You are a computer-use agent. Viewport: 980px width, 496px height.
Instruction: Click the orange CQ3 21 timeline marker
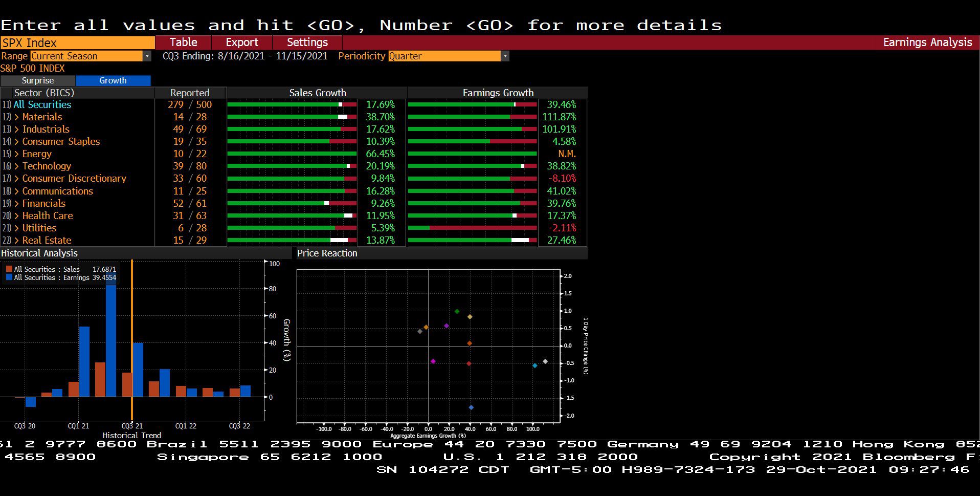pyautogui.click(x=132, y=340)
